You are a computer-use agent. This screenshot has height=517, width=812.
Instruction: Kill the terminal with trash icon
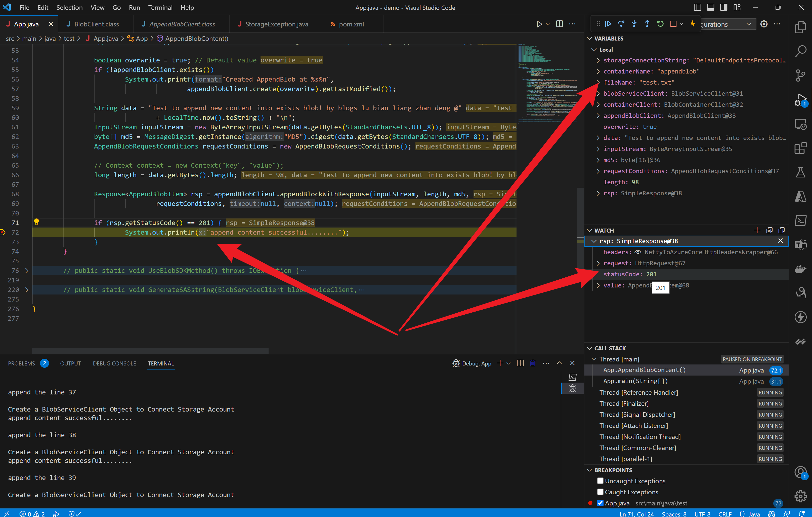pos(533,363)
